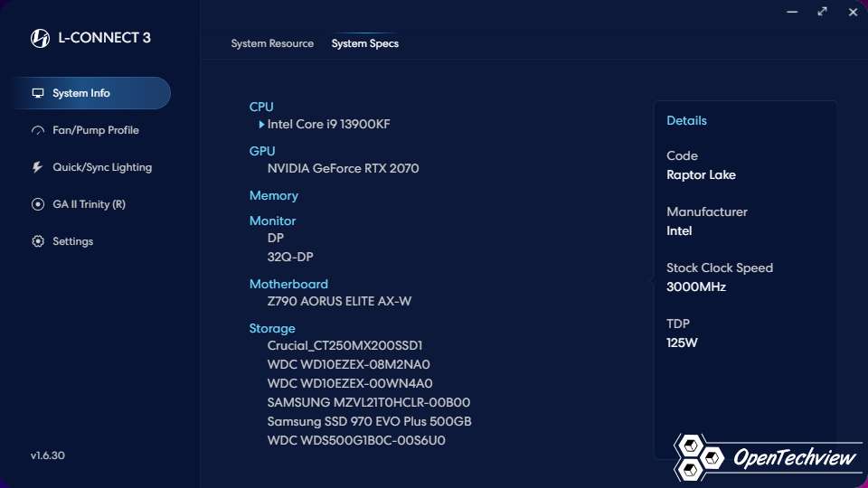The height and width of the screenshot is (488, 868).
Task: Click the v1.6.30 version label
Action: [48, 455]
